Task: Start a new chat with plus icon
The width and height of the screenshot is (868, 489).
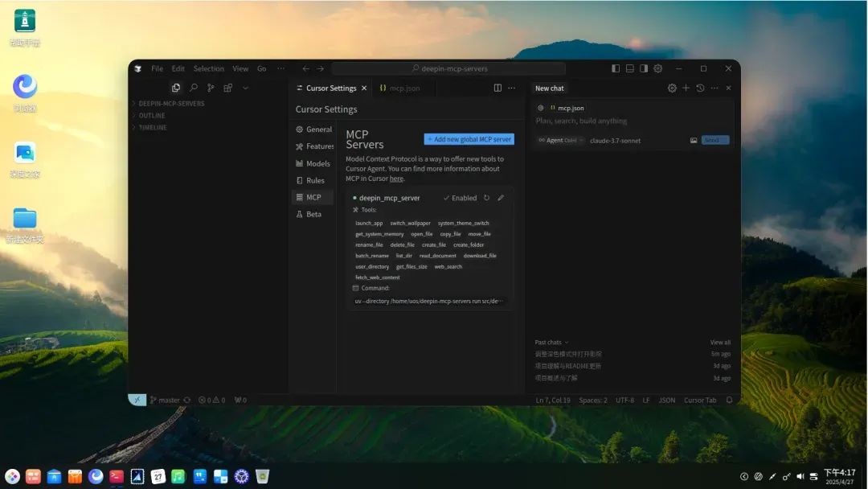Action: click(x=686, y=88)
